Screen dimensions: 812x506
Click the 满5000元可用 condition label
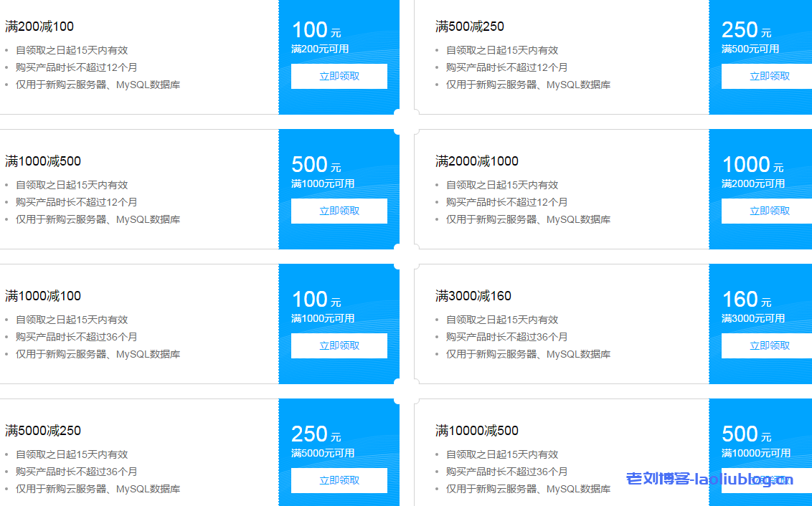tap(323, 453)
